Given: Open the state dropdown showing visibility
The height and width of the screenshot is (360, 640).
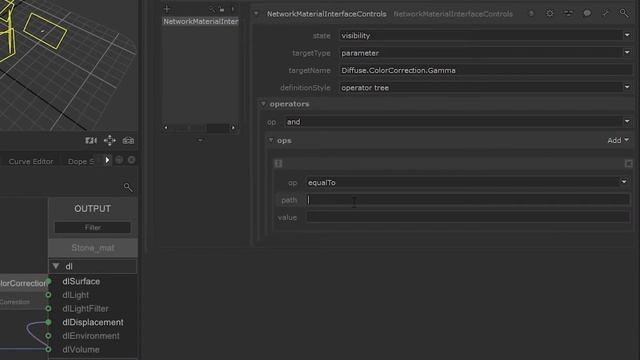Looking at the screenshot, I should 486,36.
